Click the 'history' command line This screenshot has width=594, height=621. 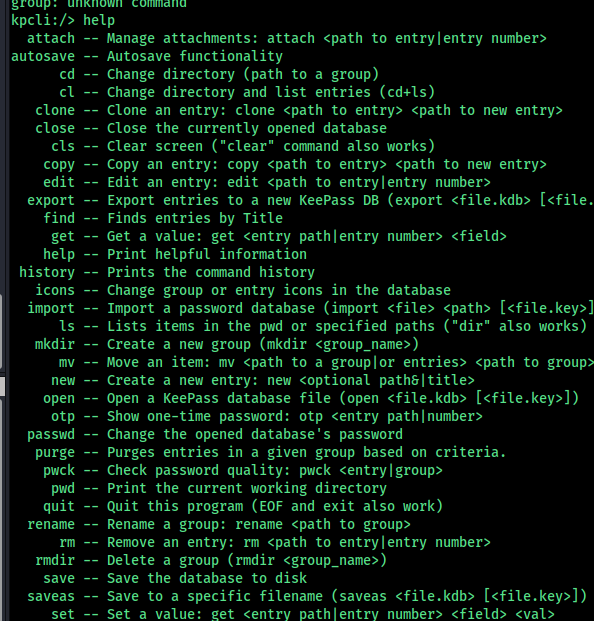tap(167, 272)
